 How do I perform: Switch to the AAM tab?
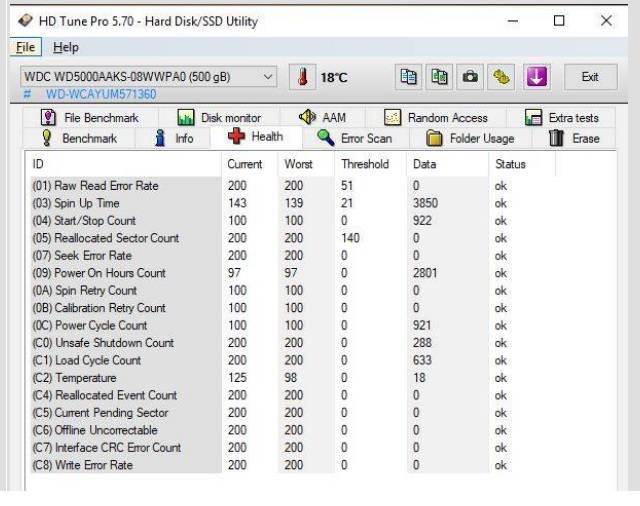tap(322, 118)
